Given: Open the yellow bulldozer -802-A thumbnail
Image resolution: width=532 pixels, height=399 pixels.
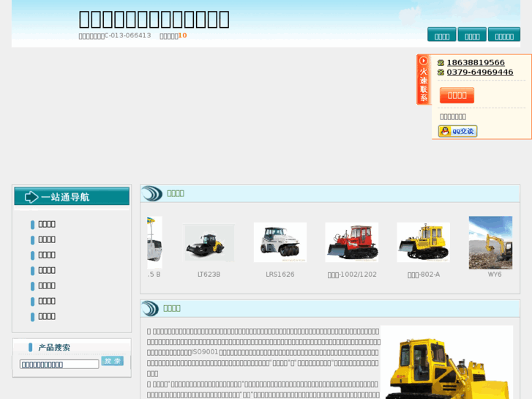Looking at the screenshot, I should click(424, 242).
